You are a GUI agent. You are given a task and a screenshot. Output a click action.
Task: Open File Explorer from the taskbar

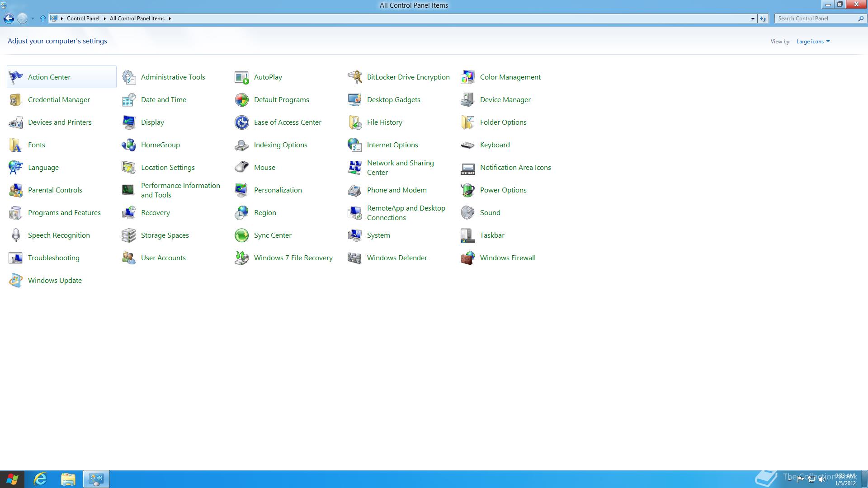[x=68, y=479]
